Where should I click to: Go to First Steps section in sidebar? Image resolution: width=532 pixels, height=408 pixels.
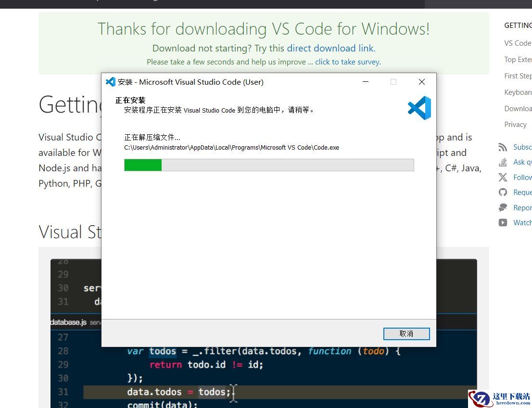tap(518, 76)
